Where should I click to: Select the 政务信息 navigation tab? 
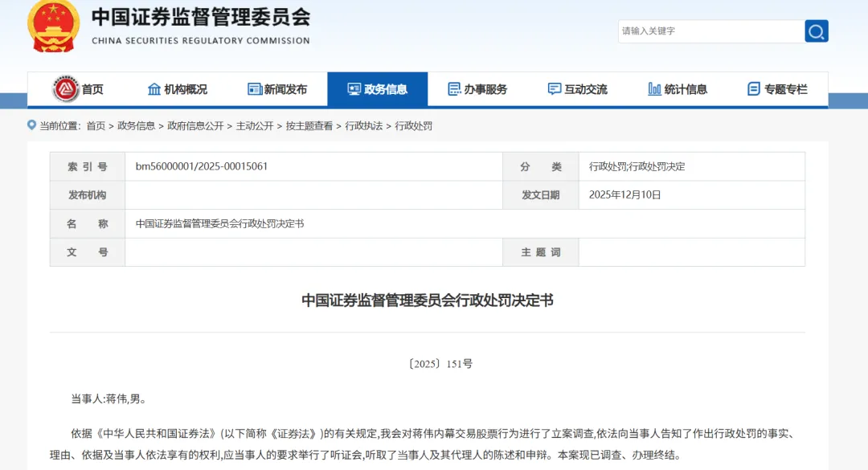(378, 89)
